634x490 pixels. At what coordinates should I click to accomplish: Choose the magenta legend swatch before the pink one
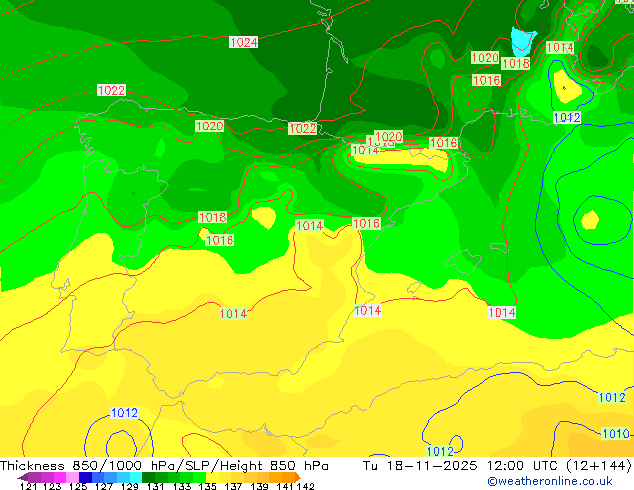[x=59, y=477]
